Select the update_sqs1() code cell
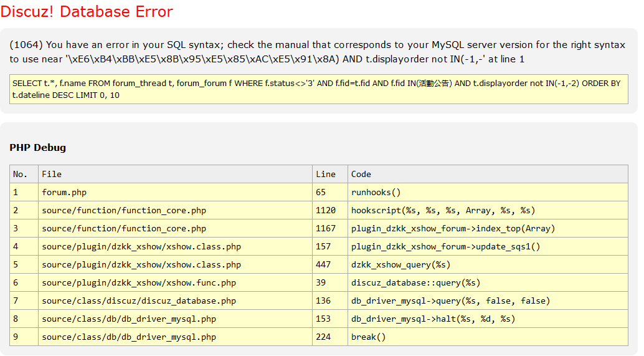644x356 pixels. click(x=445, y=246)
